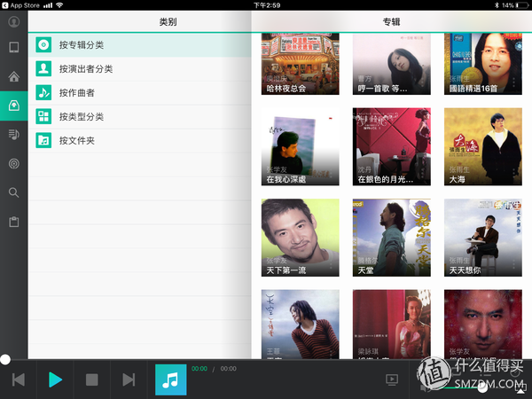
Task: Open now-playing music note artwork
Action: click(170, 379)
